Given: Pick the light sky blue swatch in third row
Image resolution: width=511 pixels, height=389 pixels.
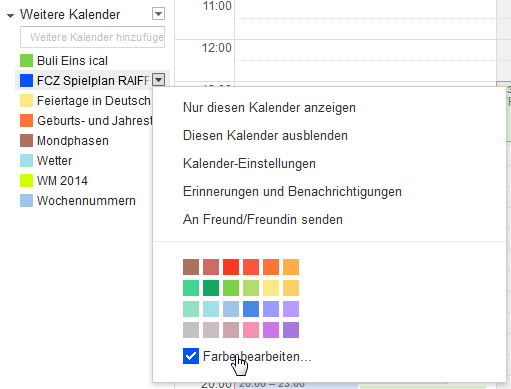Looking at the screenshot, I should 231,309.
